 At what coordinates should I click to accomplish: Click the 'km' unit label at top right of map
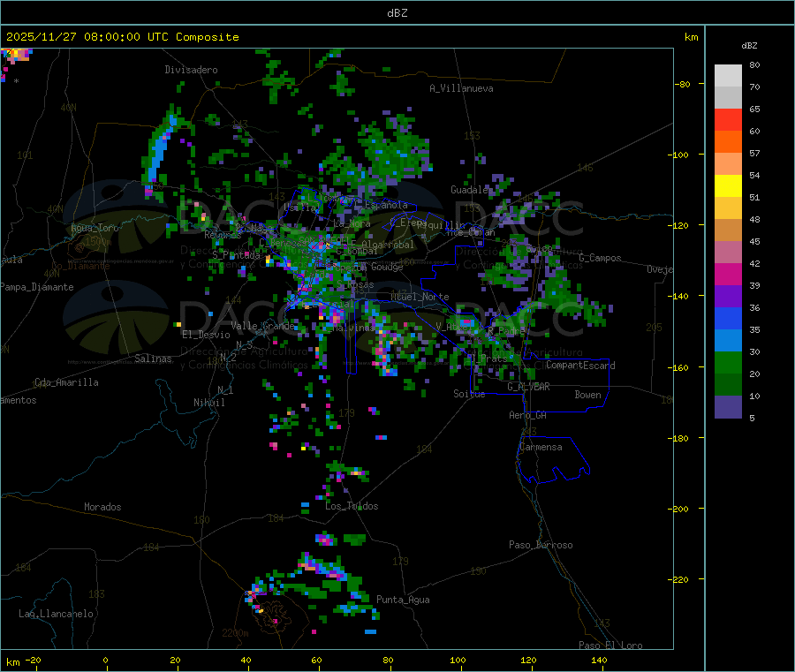(x=691, y=37)
